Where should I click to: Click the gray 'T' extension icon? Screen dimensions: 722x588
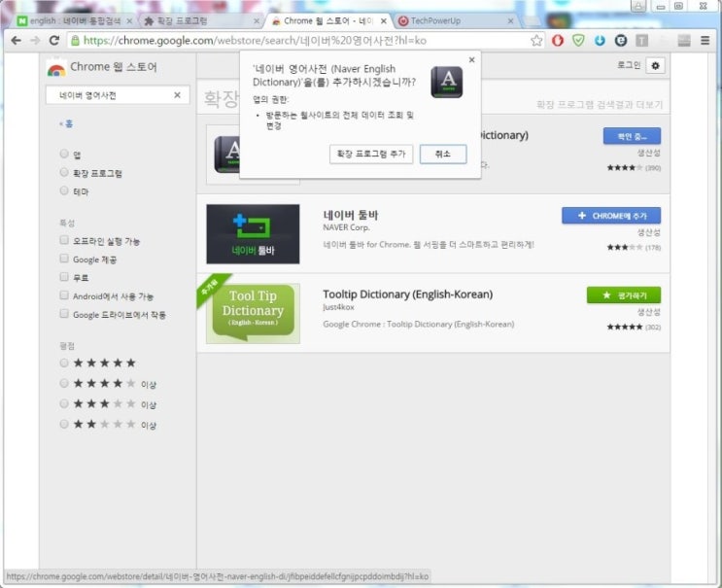(x=642, y=41)
